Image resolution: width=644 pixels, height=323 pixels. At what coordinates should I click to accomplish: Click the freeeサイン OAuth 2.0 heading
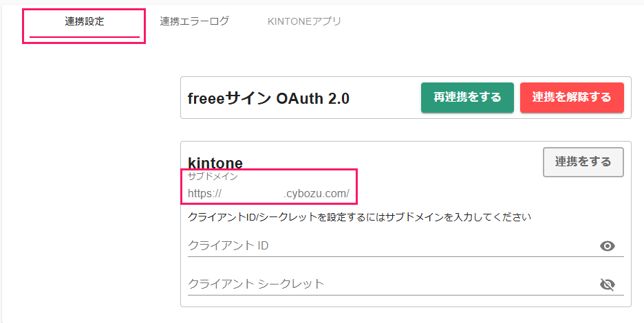268,98
